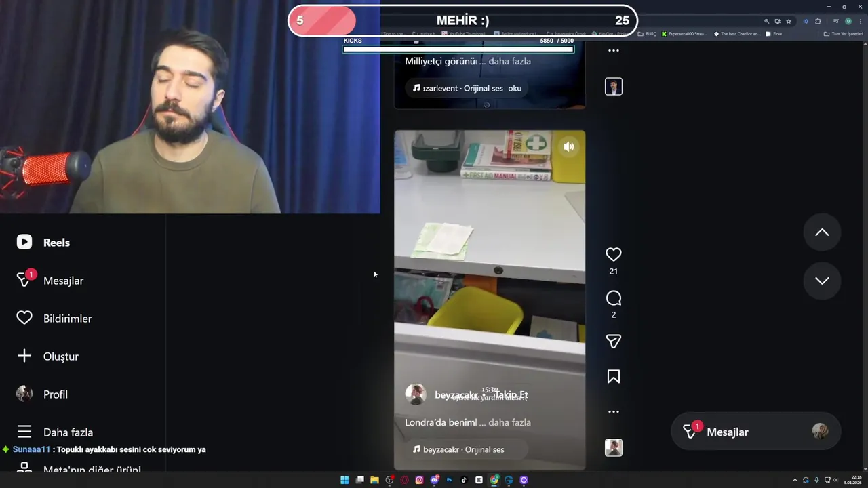868x488 pixels.
Task: Open the Chrome three-dot menu
Action: (861, 21)
